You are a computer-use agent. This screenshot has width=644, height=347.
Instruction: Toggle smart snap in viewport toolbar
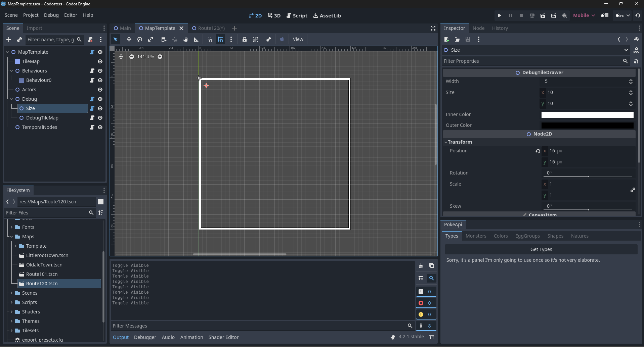[x=210, y=39]
